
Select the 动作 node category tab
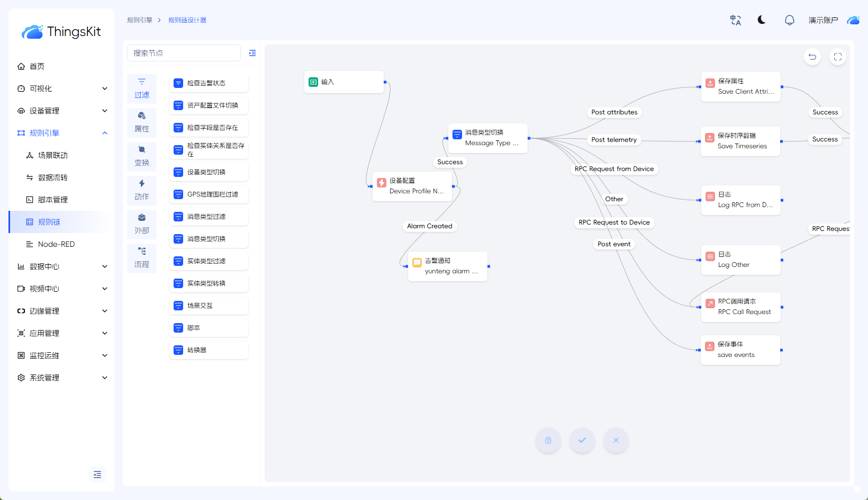coord(142,190)
